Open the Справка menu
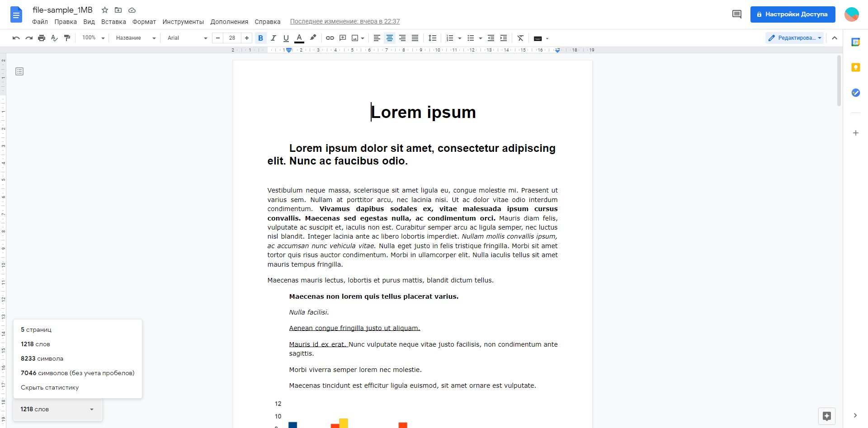 (x=267, y=22)
